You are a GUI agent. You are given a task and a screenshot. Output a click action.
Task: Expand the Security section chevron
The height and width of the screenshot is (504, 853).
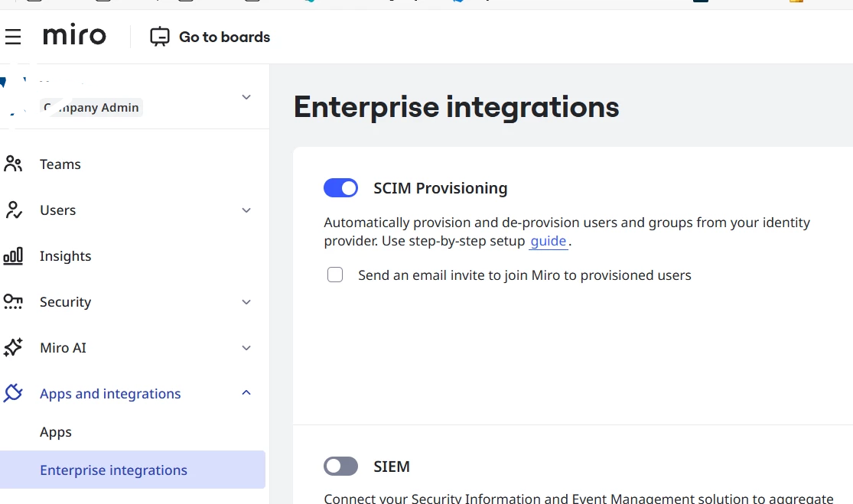[246, 302]
